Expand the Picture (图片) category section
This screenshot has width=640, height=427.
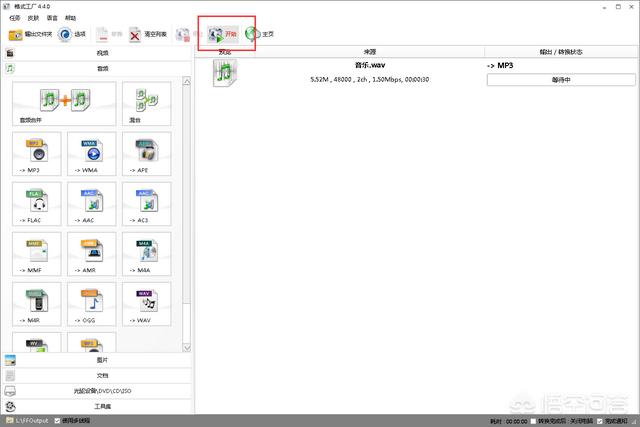[x=101, y=359]
